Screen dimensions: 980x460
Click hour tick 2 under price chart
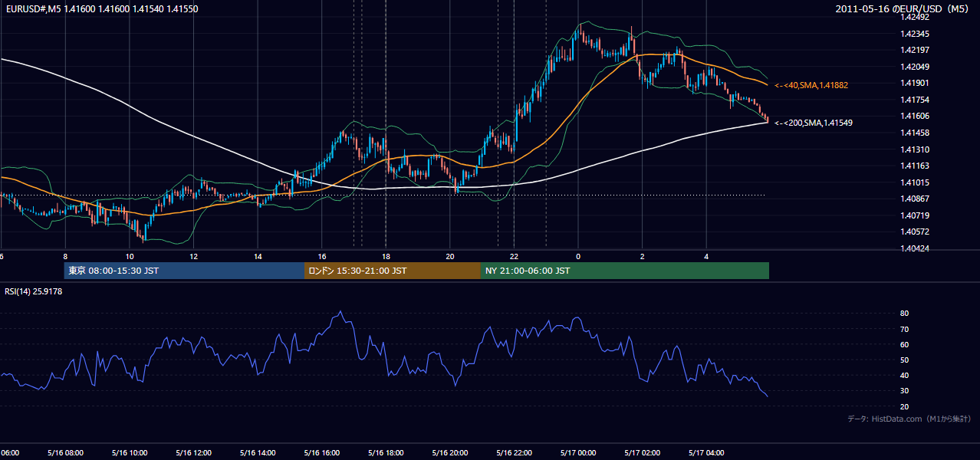[x=642, y=257]
